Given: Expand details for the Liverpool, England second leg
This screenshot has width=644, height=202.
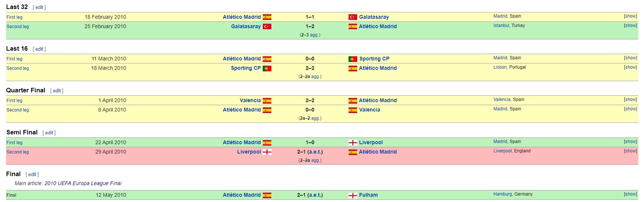Looking at the screenshot, I should (x=630, y=151).
